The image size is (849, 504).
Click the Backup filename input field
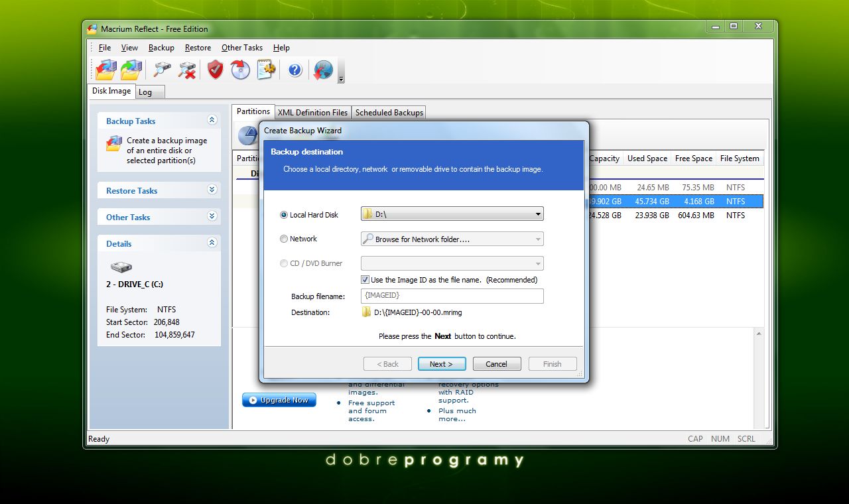point(452,296)
